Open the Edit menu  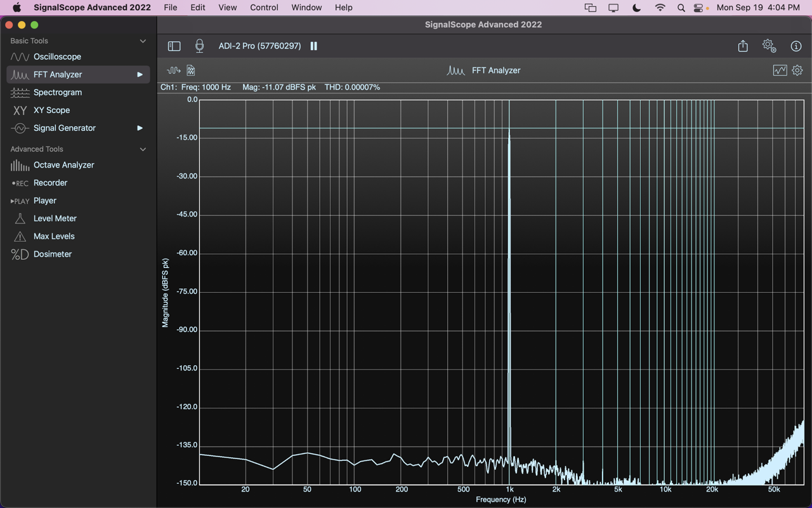coord(198,8)
